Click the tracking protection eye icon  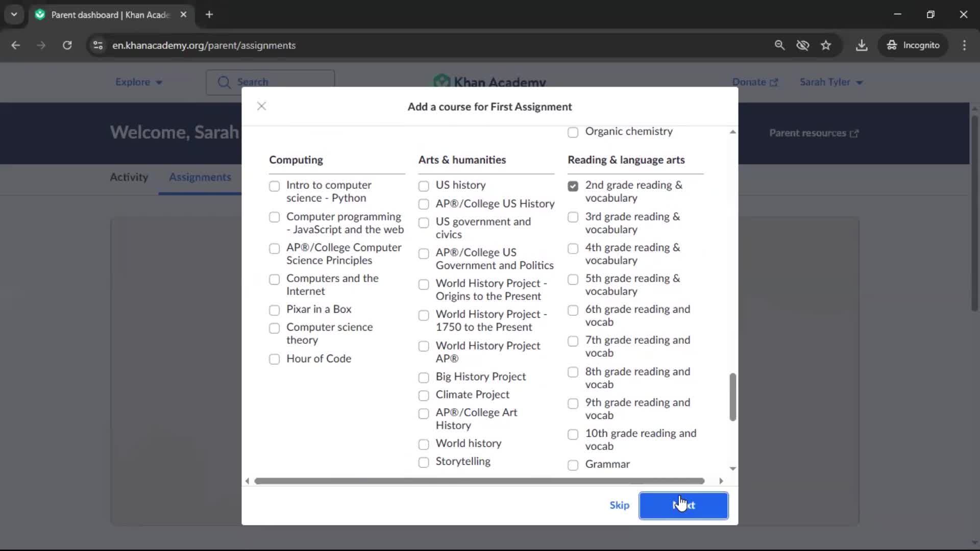[803, 45]
